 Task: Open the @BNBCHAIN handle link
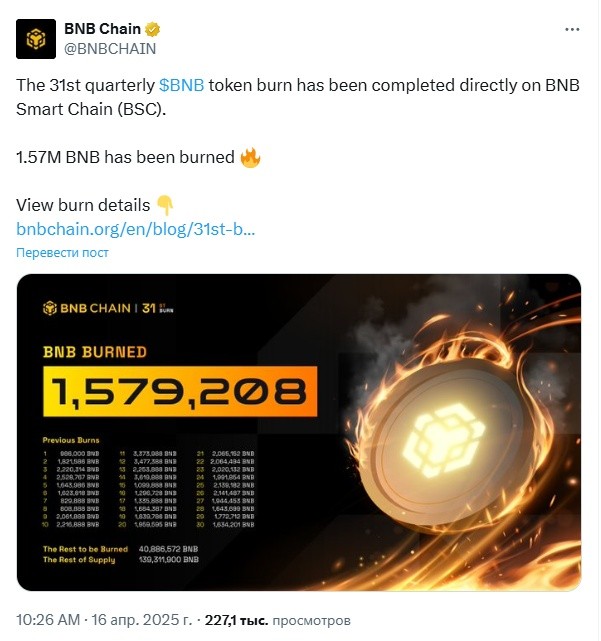(x=110, y=49)
